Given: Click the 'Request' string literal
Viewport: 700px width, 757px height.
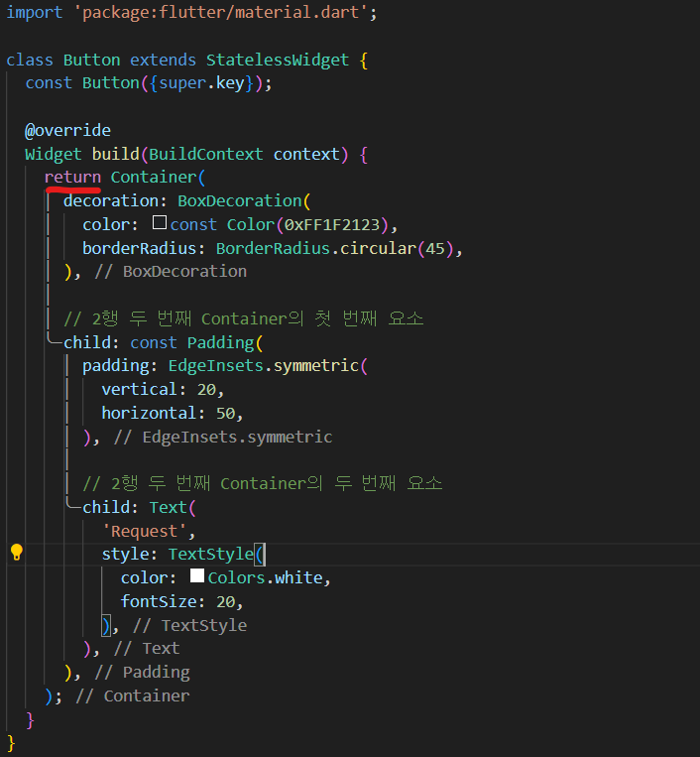Looking at the screenshot, I should [x=144, y=531].
